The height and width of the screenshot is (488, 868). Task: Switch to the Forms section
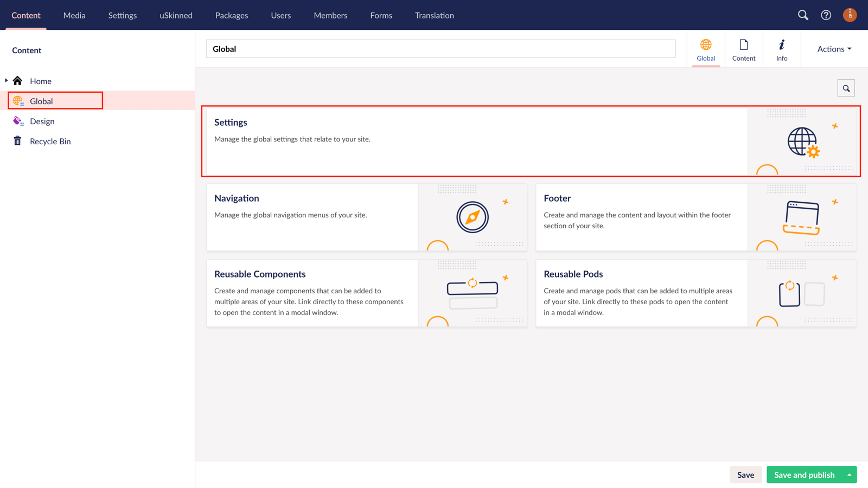tap(381, 15)
